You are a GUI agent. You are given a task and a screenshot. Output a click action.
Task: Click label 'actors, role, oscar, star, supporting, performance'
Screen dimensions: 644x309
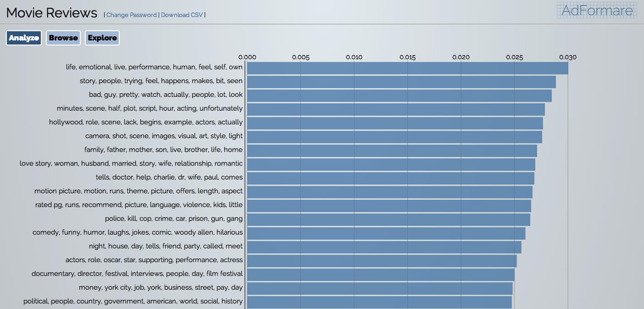154,260
